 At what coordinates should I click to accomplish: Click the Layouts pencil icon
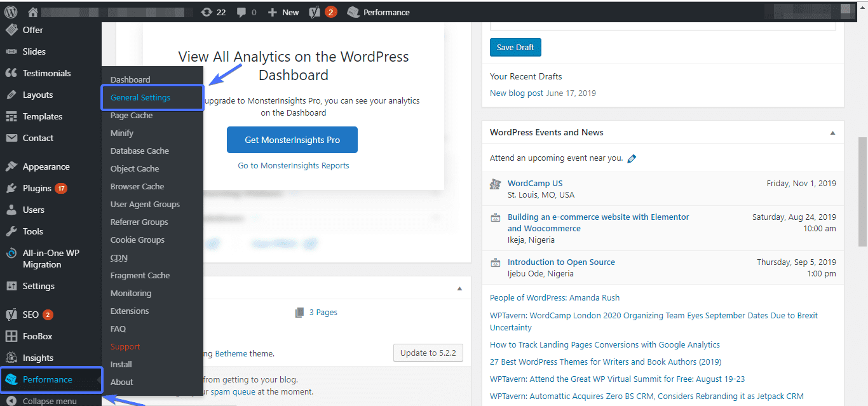coord(11,95)
